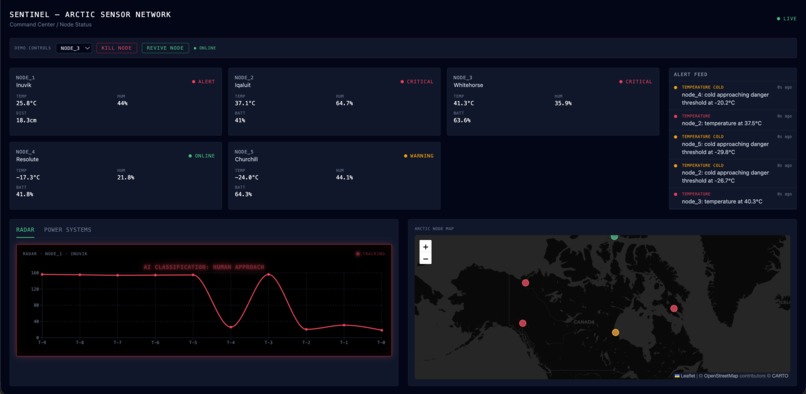Click the LIVE indicator in header

(786, 19)
